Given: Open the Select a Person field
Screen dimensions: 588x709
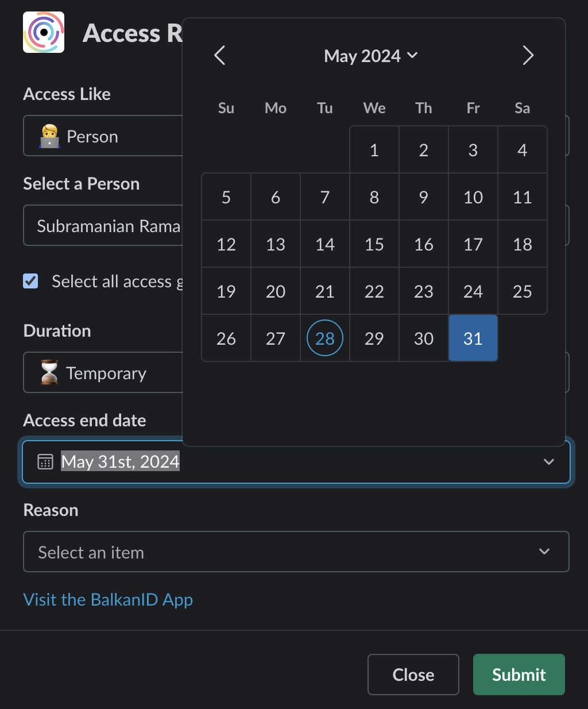Looking at the screenshot, I should coord(103,226).
